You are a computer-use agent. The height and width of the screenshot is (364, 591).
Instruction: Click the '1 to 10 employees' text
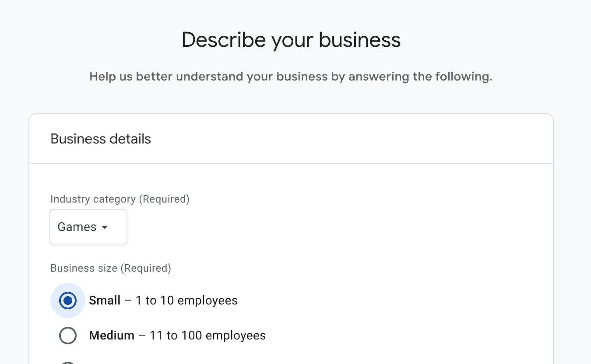tap(186, 301)
